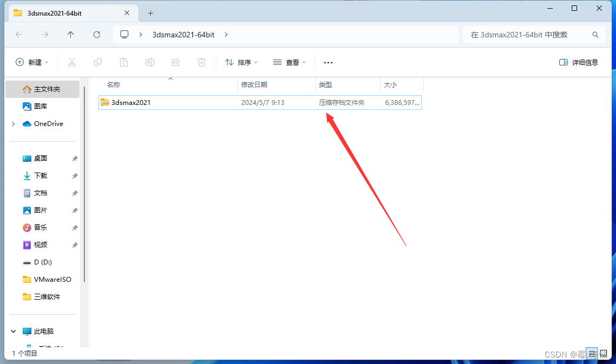616x364 pixels.
Task: Open the 查看 (View) dropdown
Action: click(x=289, y=62)
